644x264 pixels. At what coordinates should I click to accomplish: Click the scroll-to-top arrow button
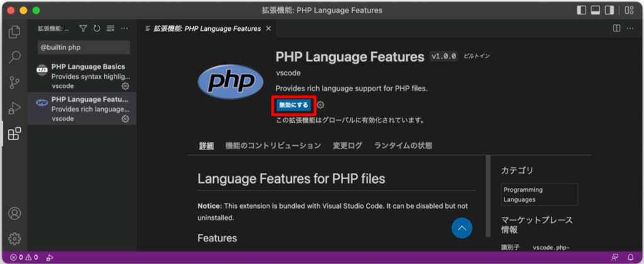pyautogui.click(x=462, y=228)
